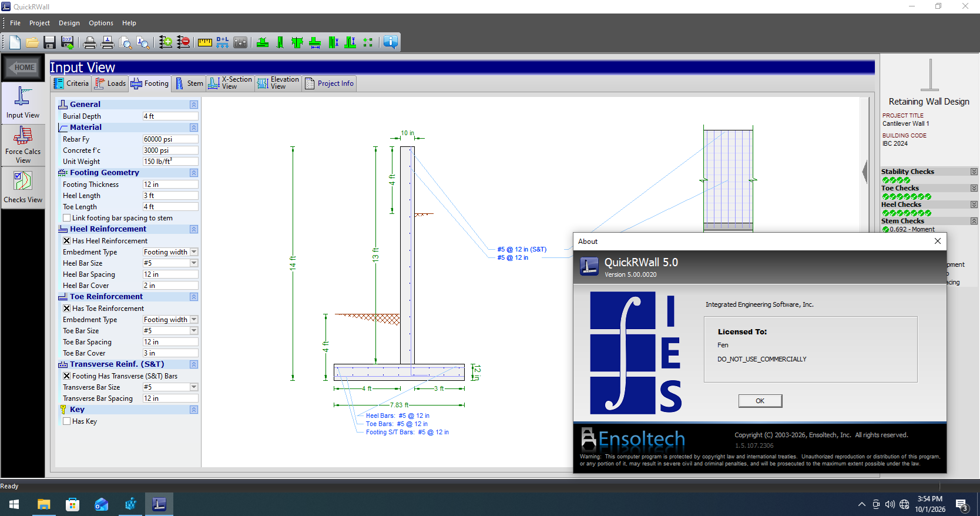
Task: Open the Project menu
Action: pos(39,23)
